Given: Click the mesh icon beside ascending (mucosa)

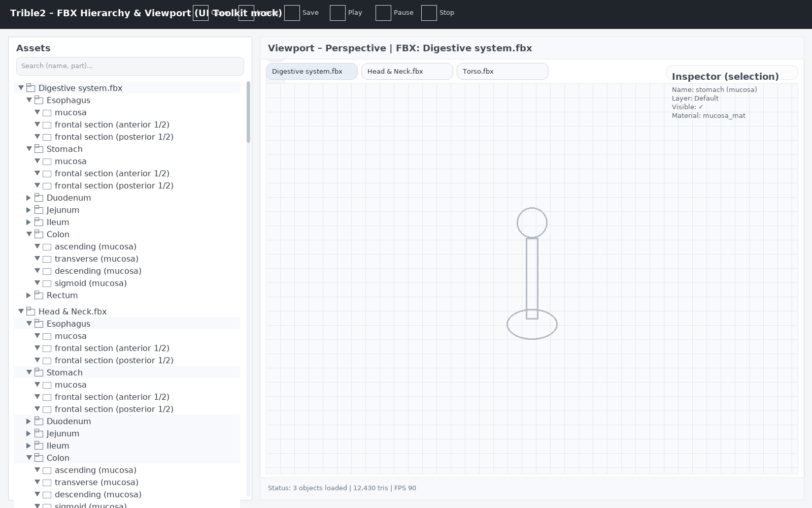Looking at the screenshot, I should tap(47, 247).
